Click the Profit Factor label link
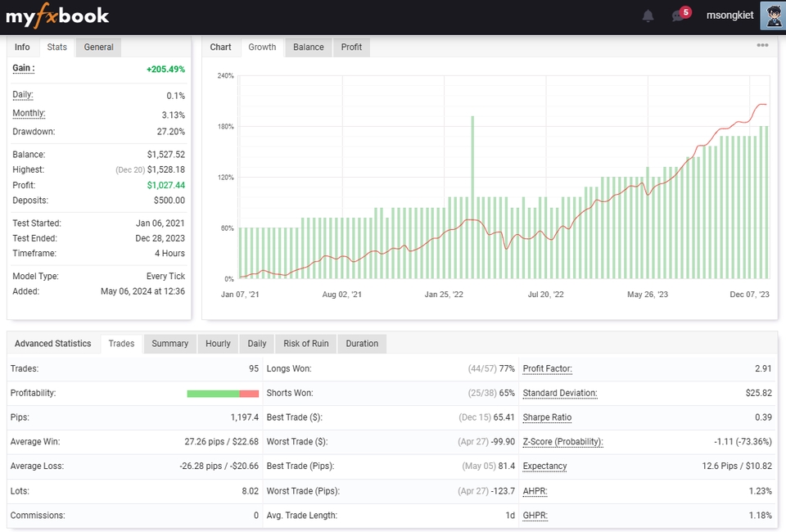This screenshot has height=532, width=786. (x=547, y=369)
